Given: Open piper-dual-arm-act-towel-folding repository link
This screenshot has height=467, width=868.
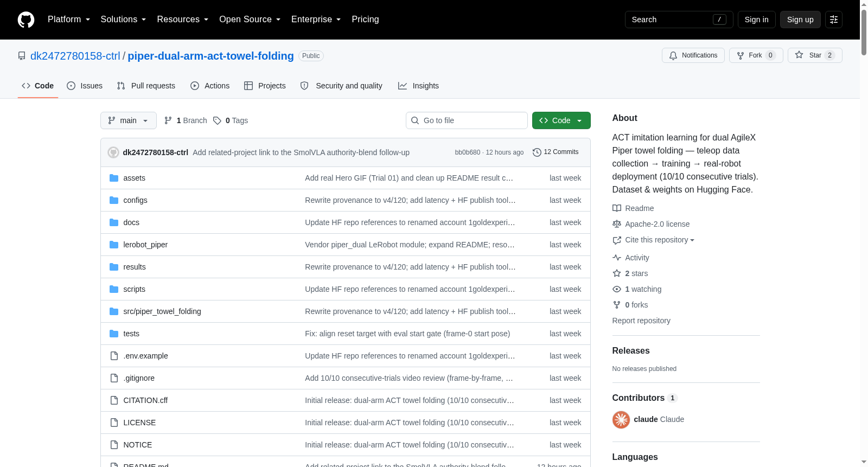Looking at the screenshot, I should point(210,56).
